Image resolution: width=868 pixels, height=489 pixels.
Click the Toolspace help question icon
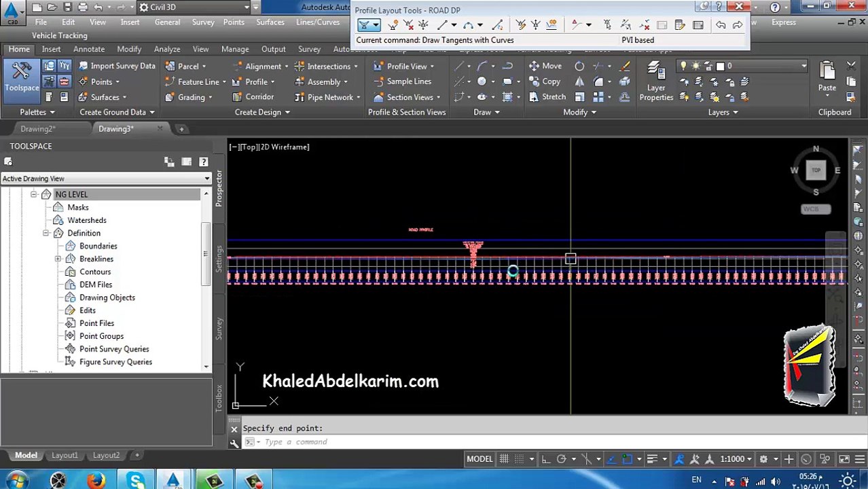(x=203, y=162)
